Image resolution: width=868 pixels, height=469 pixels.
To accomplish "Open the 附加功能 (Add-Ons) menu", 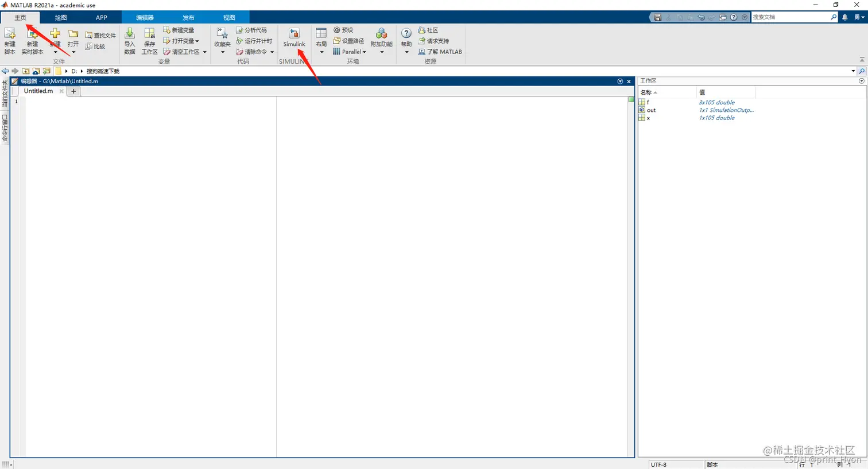I will click(381, 41).
